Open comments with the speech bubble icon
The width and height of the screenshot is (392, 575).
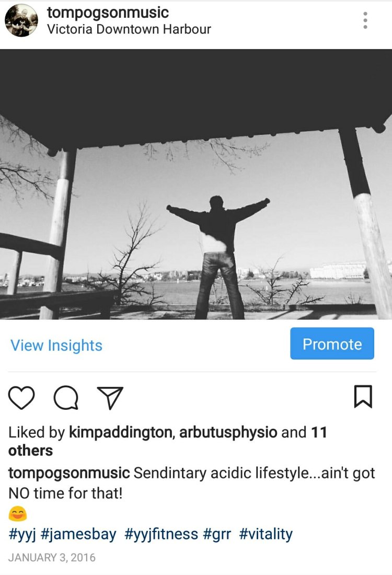pos(66,397)
